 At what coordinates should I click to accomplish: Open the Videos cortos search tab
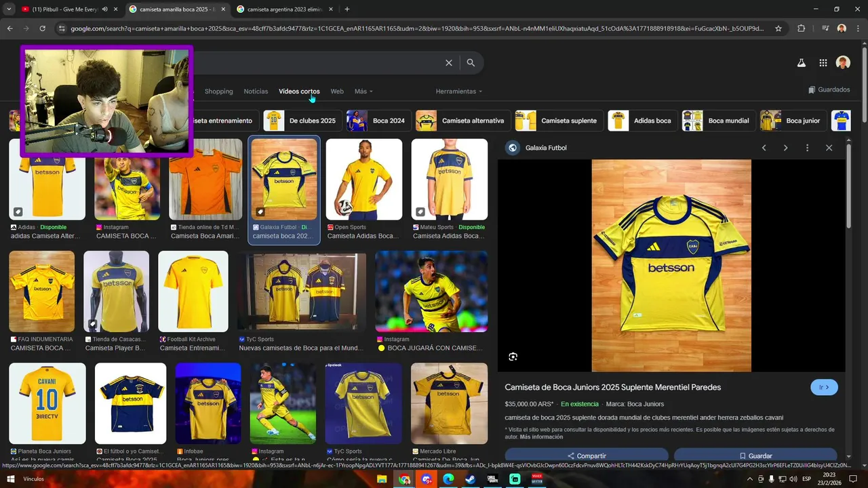pos(299,91)
